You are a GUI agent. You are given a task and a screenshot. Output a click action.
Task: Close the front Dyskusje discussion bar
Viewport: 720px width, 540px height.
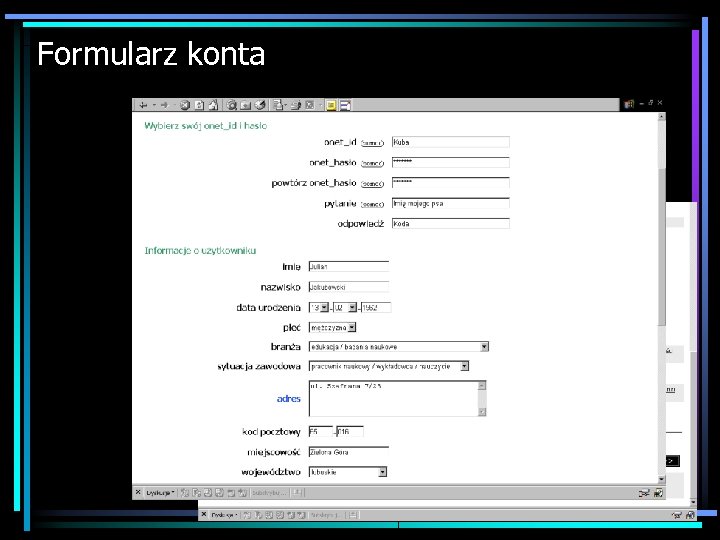click(x=138, y=492)
